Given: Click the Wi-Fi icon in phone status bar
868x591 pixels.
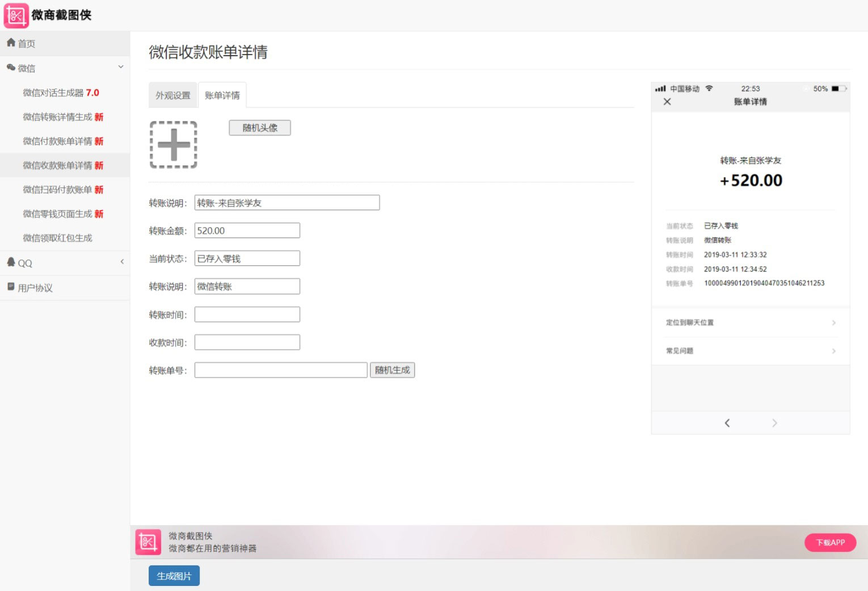Looking at the screenshot, I should coord(709,89).
